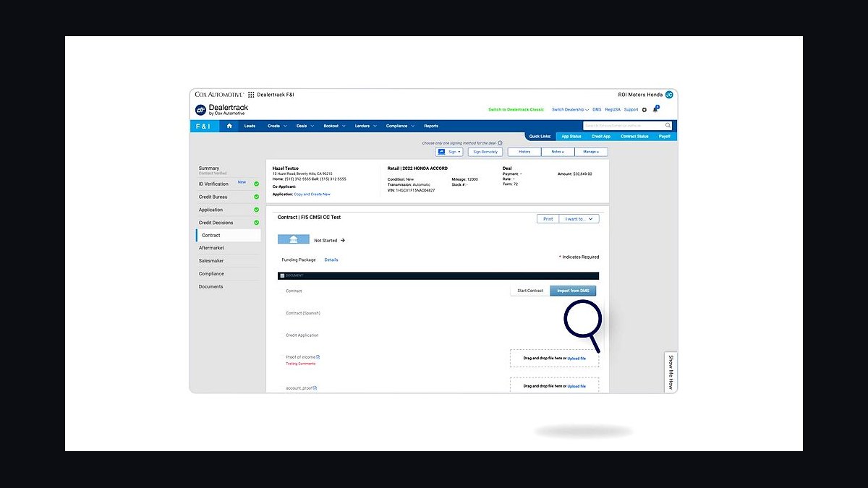Open the Cox Automotive app grid icon
868x488 pixels.
251,95
